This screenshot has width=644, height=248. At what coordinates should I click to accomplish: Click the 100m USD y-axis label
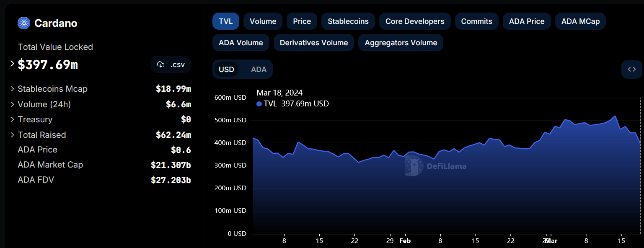click(230, 211)
